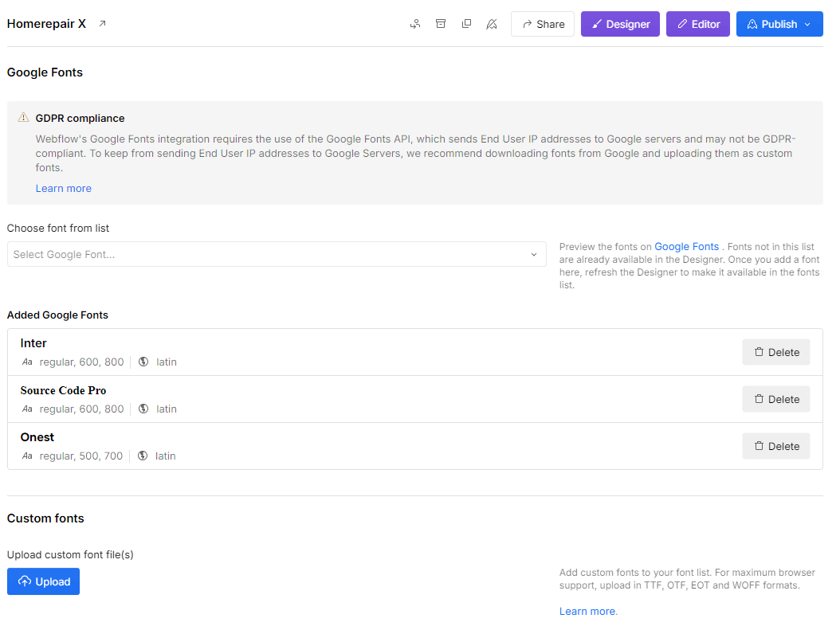Delete the Inter font
Image resolution: width=840 pixels, height=626 pixels.
[775, 352]
